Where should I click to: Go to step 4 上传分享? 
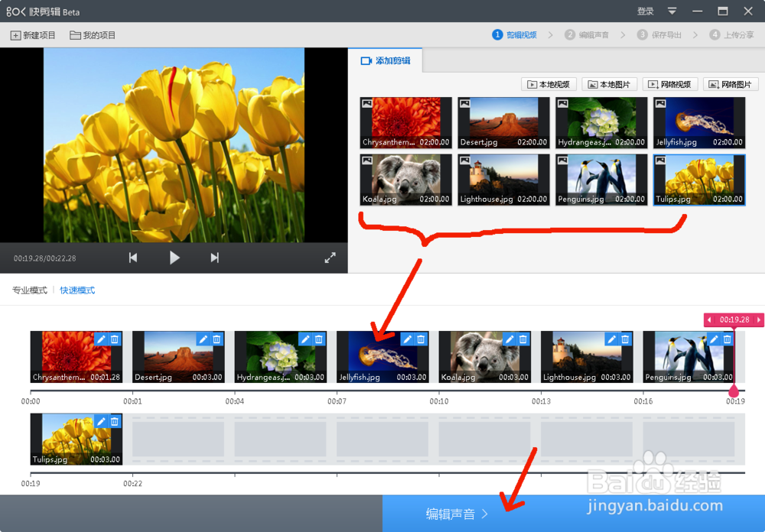pyautogui.click(x=732, y=34)
